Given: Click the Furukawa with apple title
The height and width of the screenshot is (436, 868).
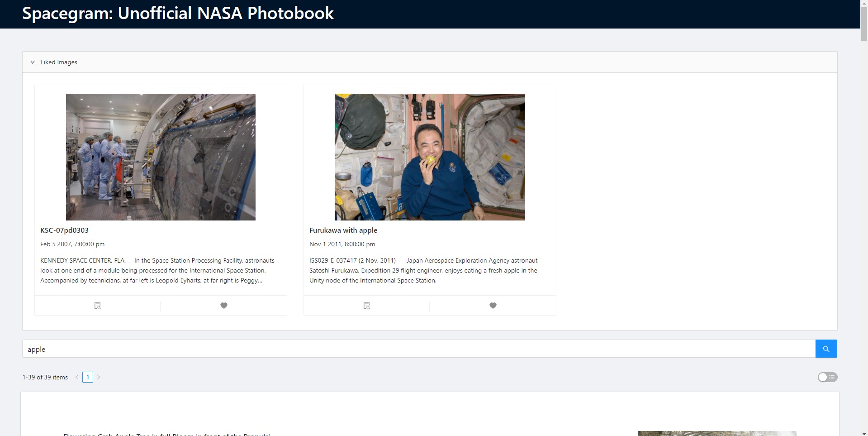Looking at the screenshot, I should (343, 230).
